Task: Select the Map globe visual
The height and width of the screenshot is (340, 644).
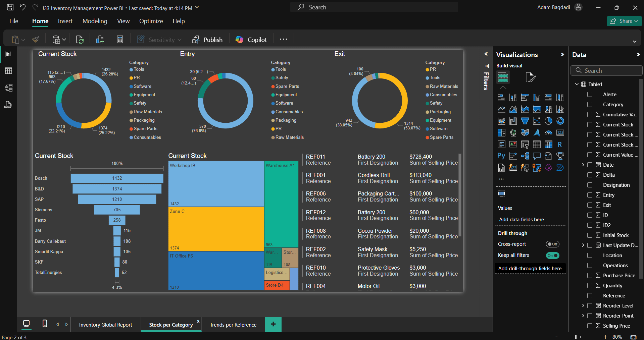Action: [x=513, y=133]
